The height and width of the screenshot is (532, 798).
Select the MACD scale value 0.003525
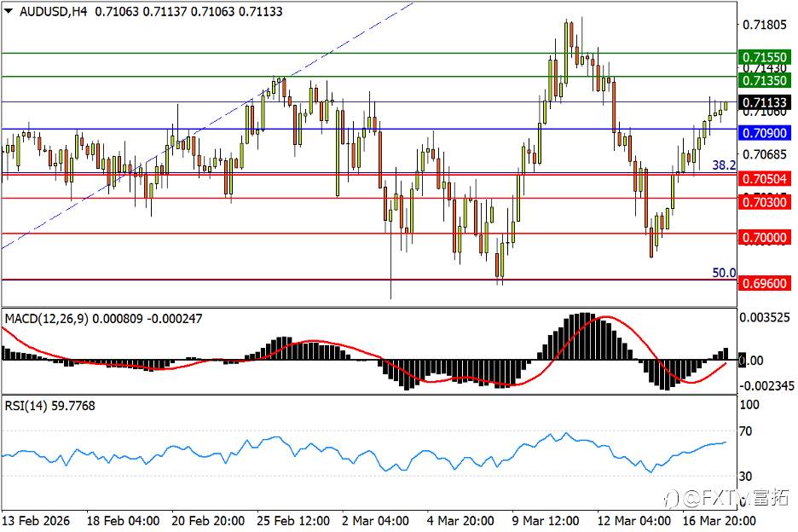[765, 318]
